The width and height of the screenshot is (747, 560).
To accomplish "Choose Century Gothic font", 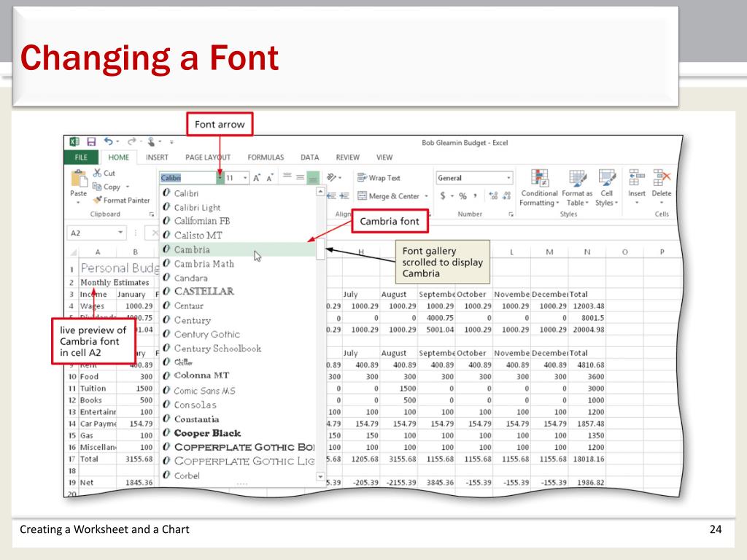I will 238,334.
